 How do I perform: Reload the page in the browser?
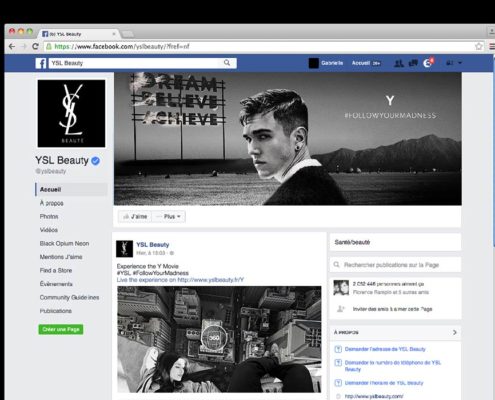click(x=35, y=46)
